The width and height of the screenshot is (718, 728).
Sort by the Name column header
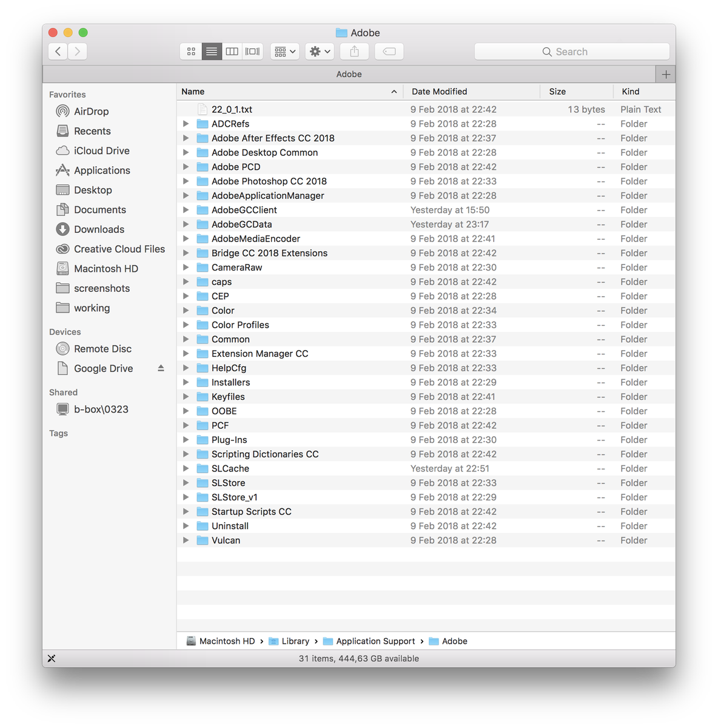tap(290, 92)
